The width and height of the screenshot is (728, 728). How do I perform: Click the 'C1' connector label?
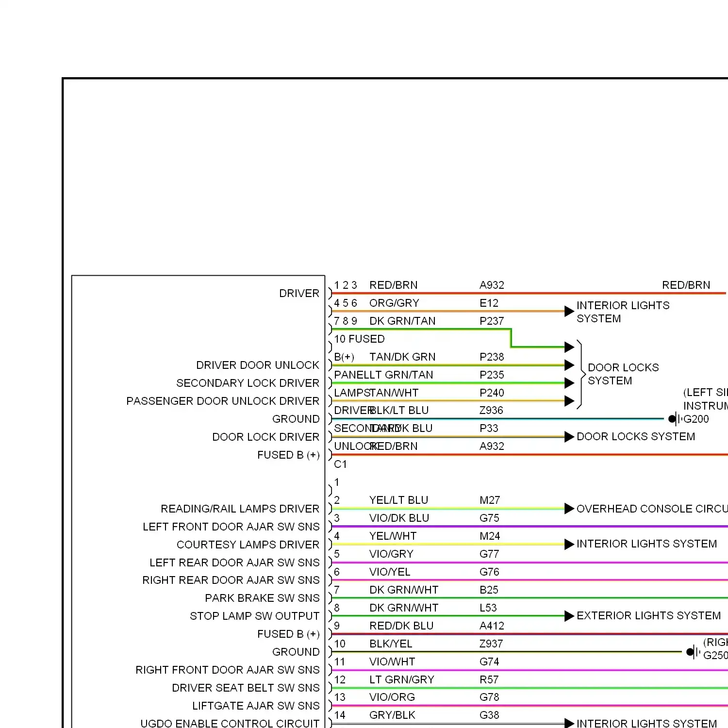click(340, 464)
